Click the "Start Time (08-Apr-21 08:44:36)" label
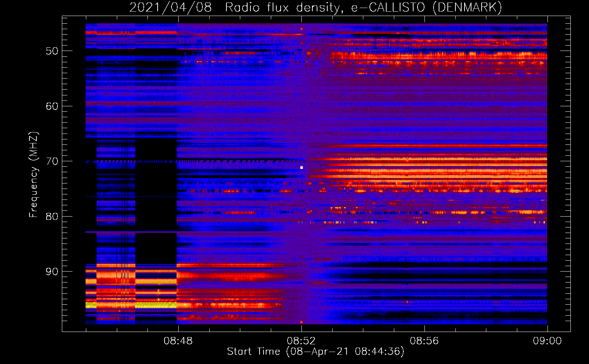Image resolution: width=589 pixels, height=364 pixels. [316, 352]
